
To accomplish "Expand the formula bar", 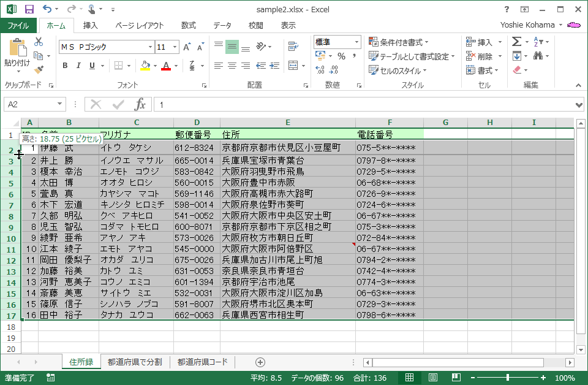I will pyautogui.click(x=579, y=105).
